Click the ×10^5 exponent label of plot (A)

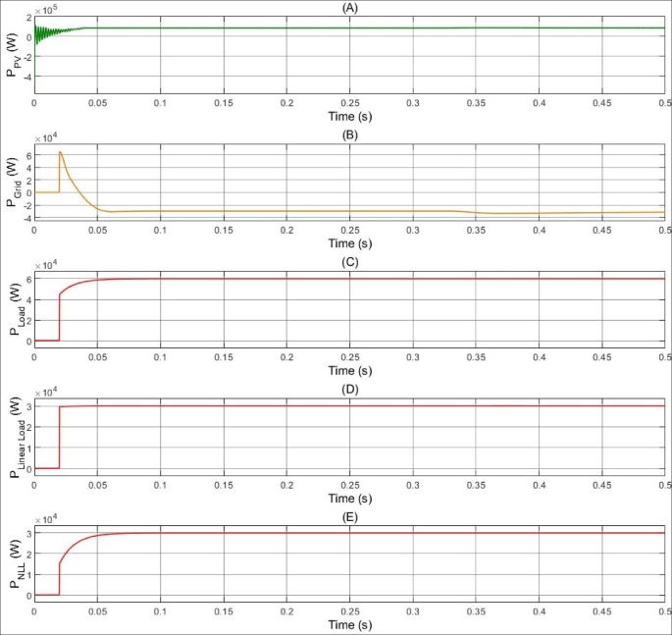pyautogui.click(x=46, y=10)
